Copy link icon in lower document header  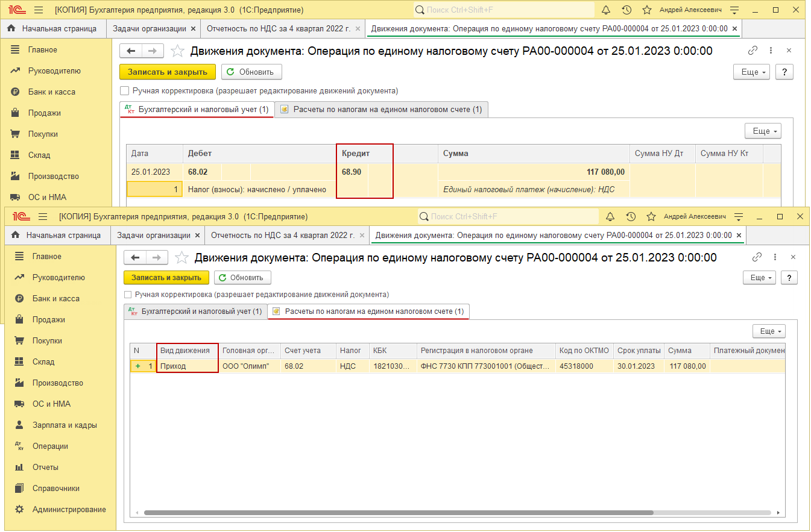pos(757,257)
